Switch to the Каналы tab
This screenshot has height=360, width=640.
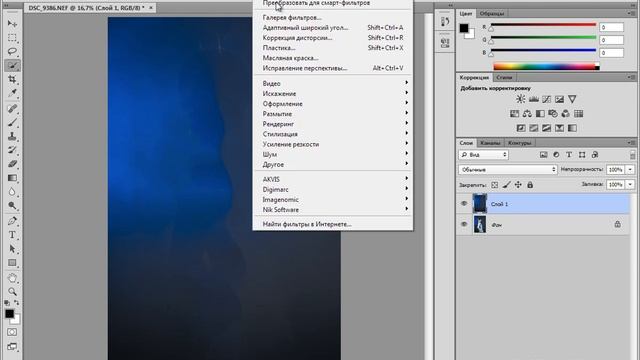(x=490, y=143)
